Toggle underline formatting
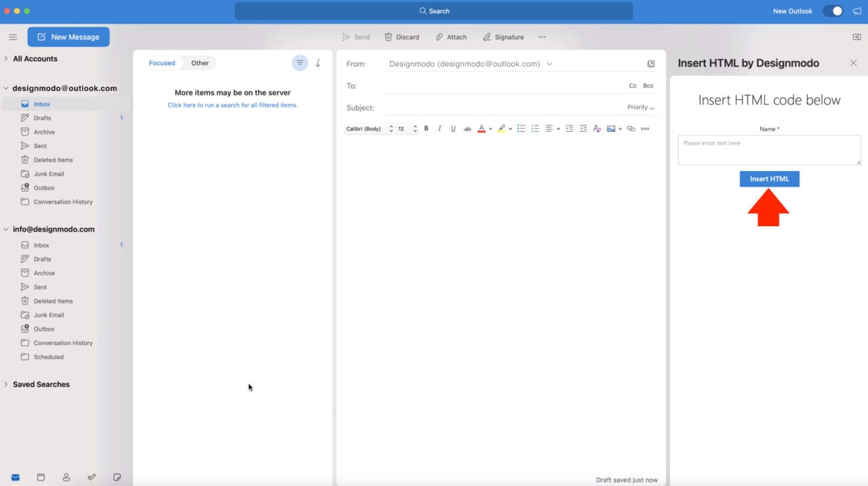 click(453, 128)
